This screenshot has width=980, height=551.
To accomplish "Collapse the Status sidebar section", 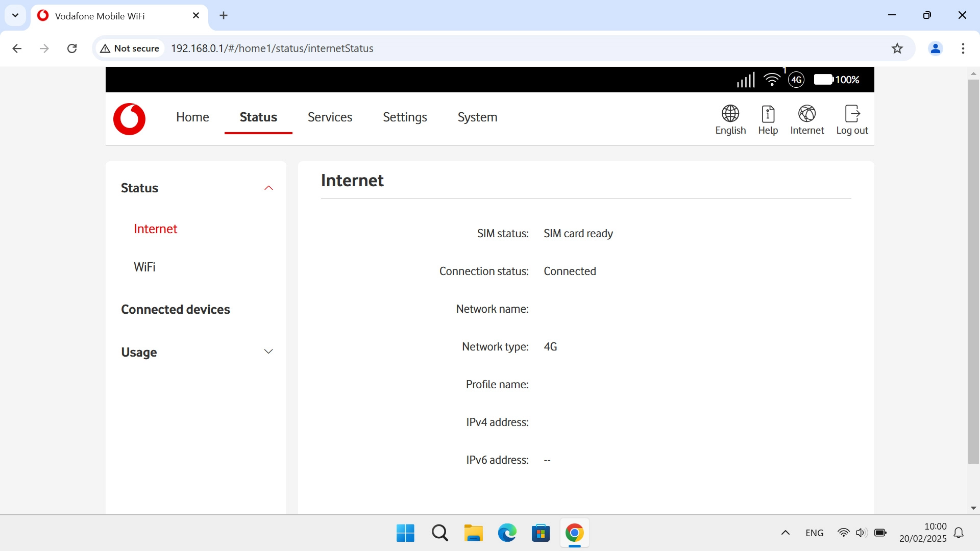I will [268, 188].
